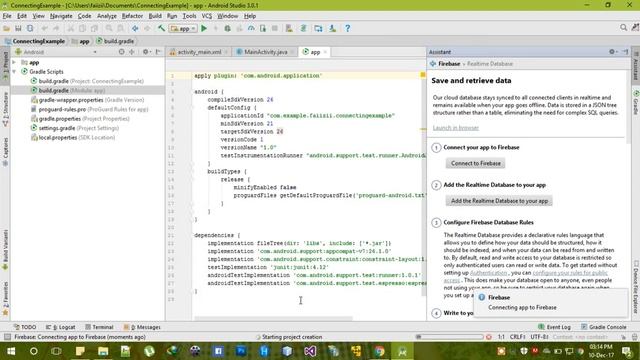The image size is (640, 360).
Task: Click the Attach debugger to process icon
Action: coord(263,29)
